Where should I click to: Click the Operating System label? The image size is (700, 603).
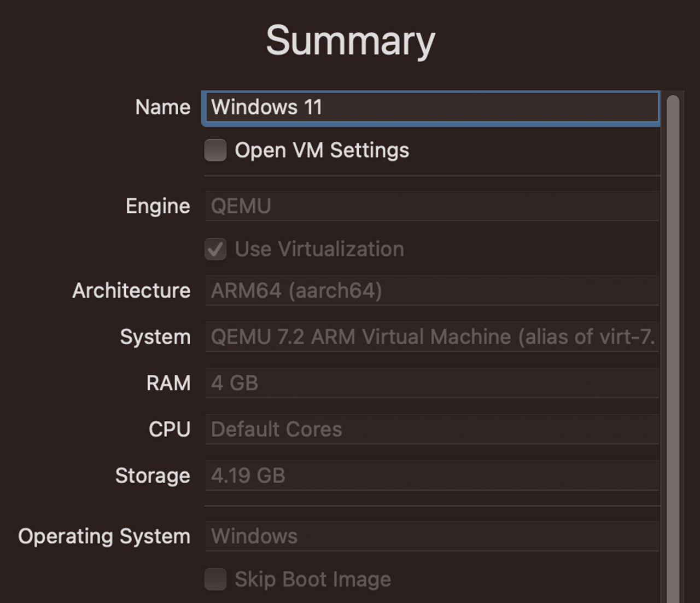pos(104,536)
